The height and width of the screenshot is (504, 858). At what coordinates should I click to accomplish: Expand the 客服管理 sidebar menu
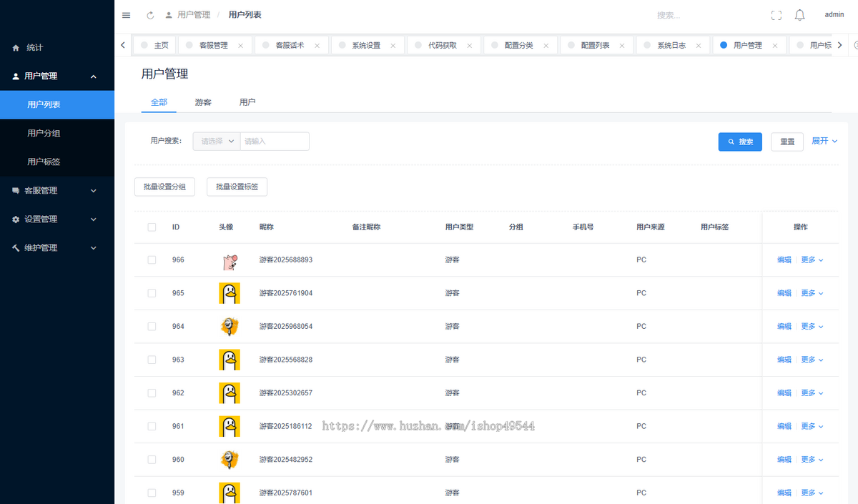(x=94, y=191)
